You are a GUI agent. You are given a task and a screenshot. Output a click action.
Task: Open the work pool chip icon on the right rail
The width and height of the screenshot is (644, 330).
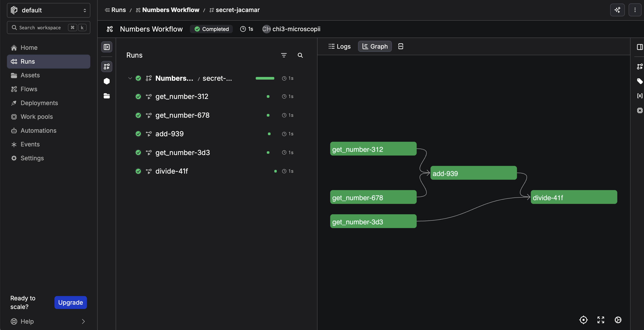click(640, 110)
